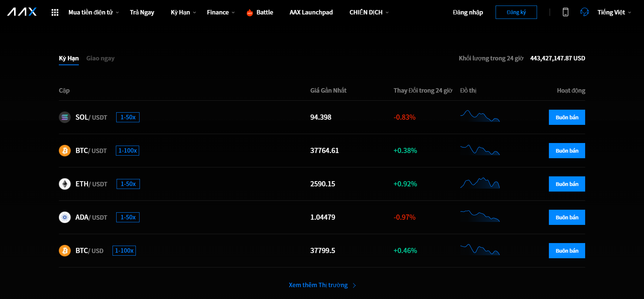644x299 pixels.
Task: Click the Thay Đổi trong 24 giờ header
Action: coord(423,90)
